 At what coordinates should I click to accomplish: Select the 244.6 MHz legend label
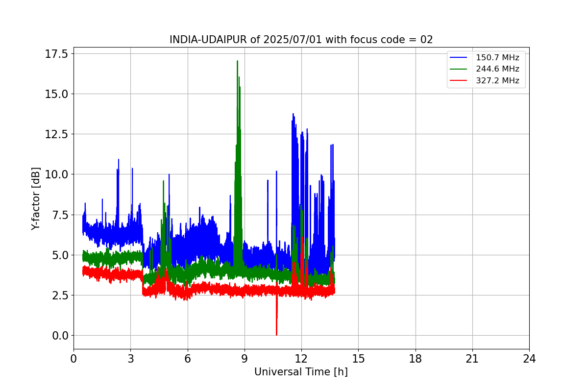[497, 69]
